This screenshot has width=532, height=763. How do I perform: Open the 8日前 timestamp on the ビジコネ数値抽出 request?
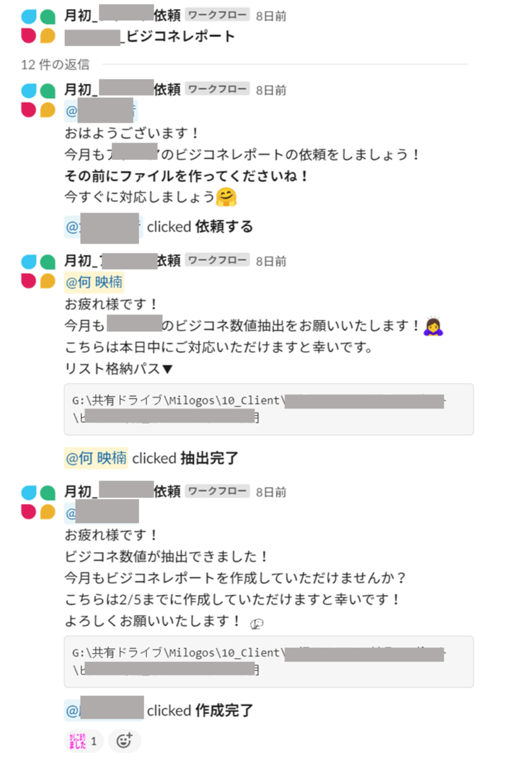point(271,261)
